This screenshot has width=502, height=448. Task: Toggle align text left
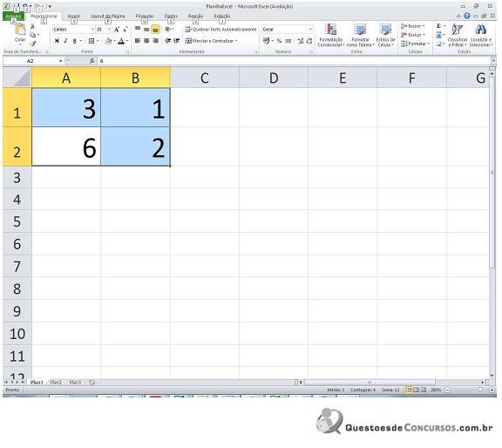[138, 41]
